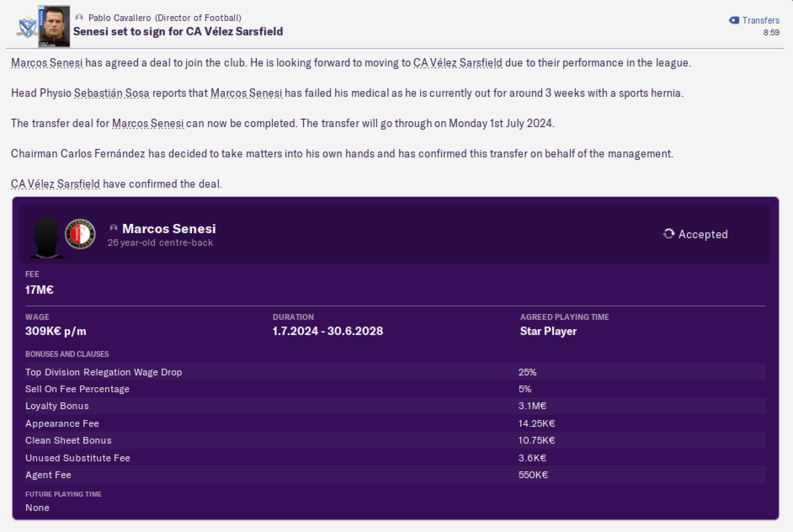Click the Transfers label at top right

(761, 20)
